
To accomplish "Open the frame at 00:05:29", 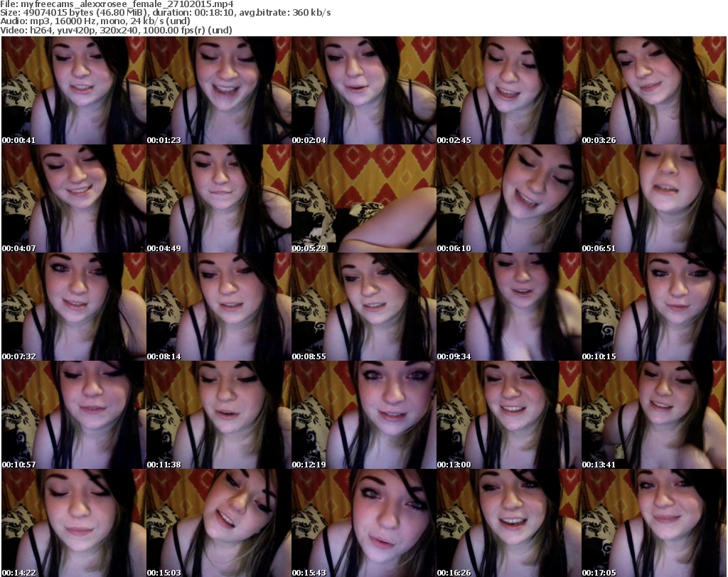I will (363, 198).
